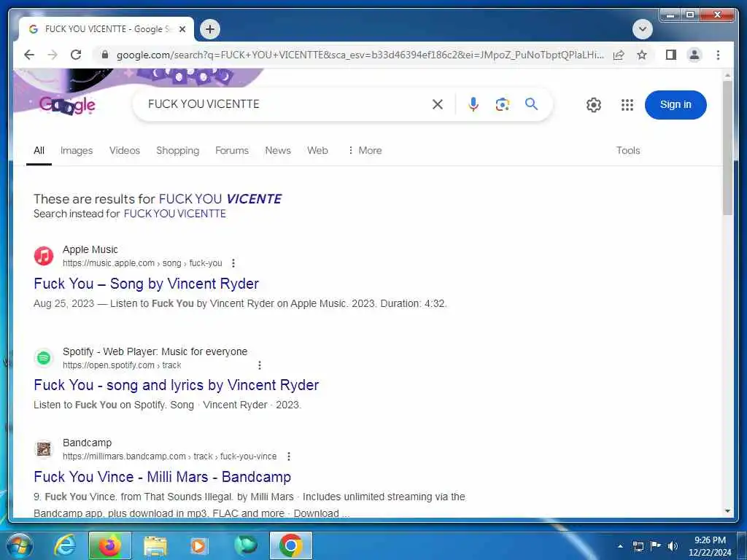Viewport: 747px width, 560px height.
Task: Click the Apple Music favicon
Action: (44, 256)
